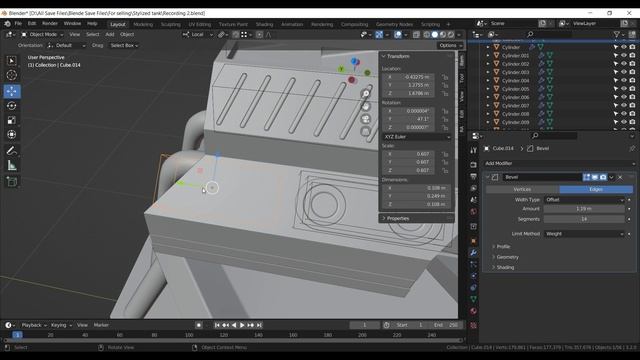Screen dimensions: 640x360
Task: Expand Cylinder.005 in the outliner
Action: 488,89
